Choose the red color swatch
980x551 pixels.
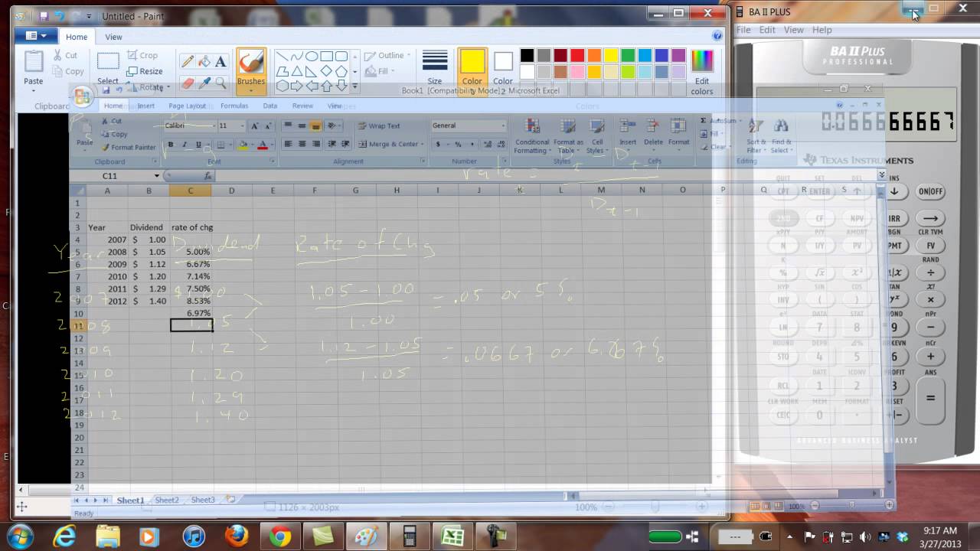tap(577, 55)
